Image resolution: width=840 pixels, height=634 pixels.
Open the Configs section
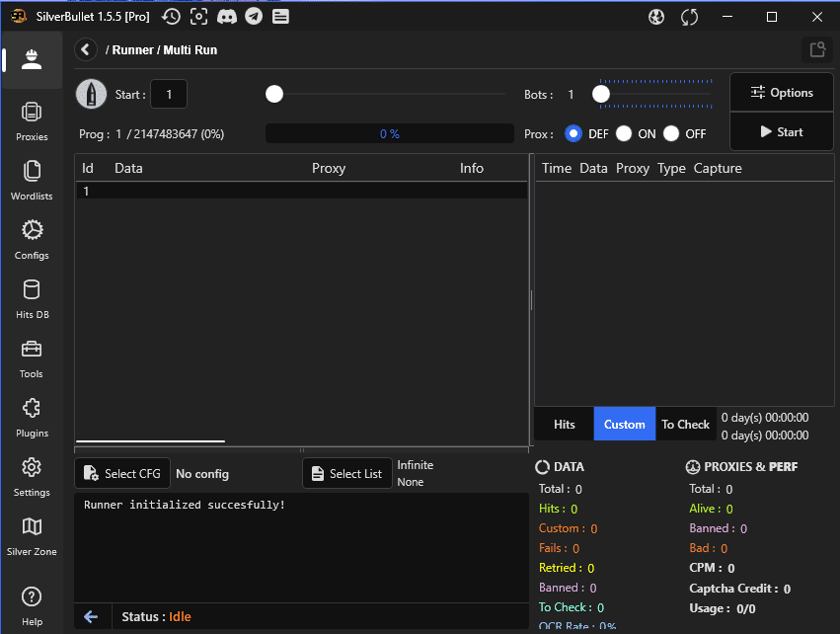[x=32, y=240]
